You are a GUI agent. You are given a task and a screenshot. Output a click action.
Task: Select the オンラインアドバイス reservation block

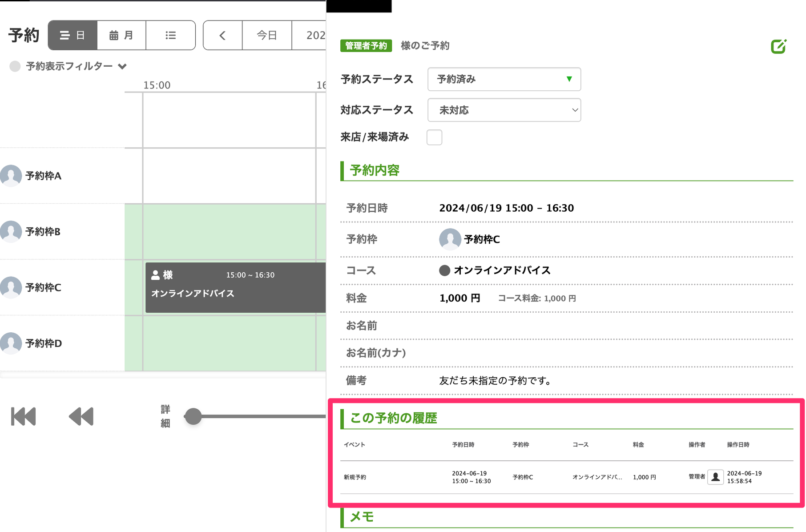pyautogui.click(x=235, y=287)
